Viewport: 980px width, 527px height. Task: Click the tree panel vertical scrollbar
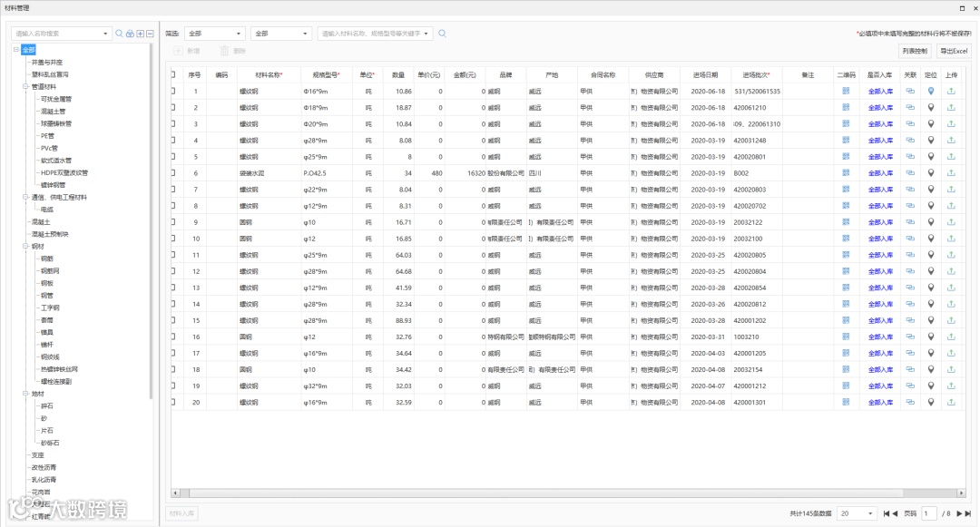tap(151, 221)
